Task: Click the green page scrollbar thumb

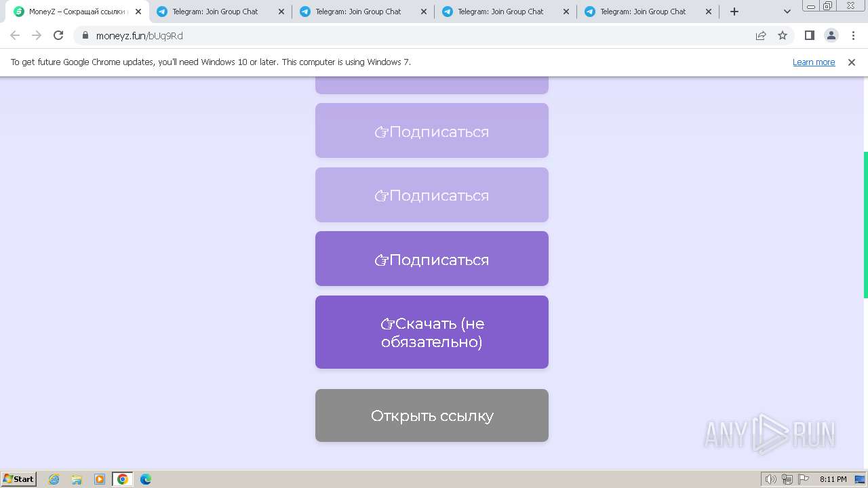Action: (x=865, y=225)
